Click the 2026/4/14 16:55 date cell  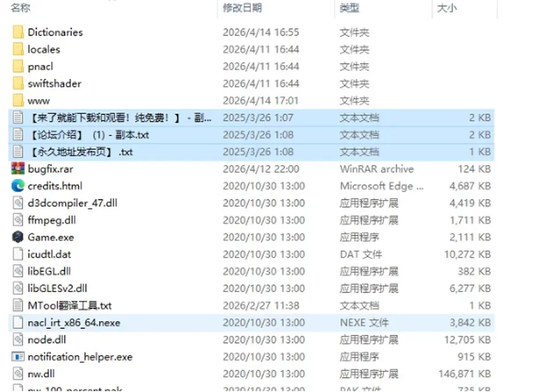[x=261, y=32]
